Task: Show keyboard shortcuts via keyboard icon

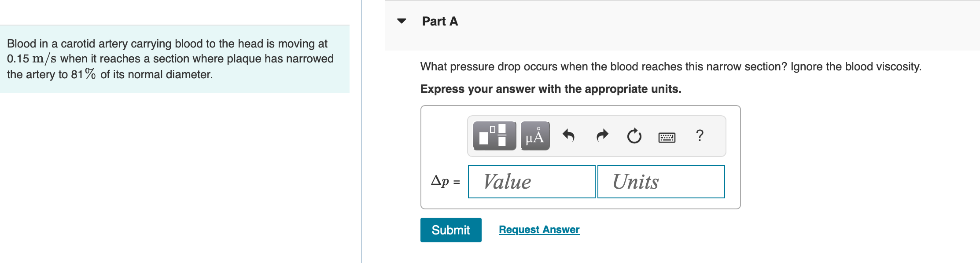Action: pyautogui.click(x=667, y=138)
